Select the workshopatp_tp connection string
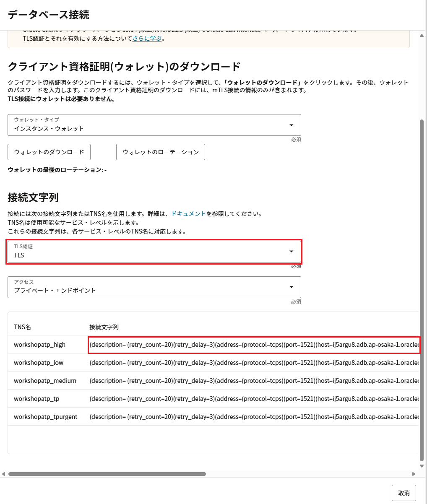The image size is (427, 504). click(254, 399)
